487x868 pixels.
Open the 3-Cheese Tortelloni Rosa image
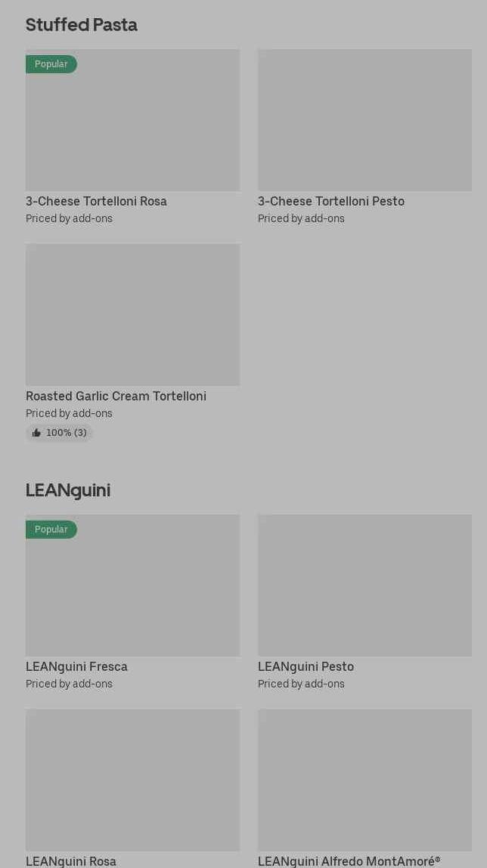tap(132, 120)
